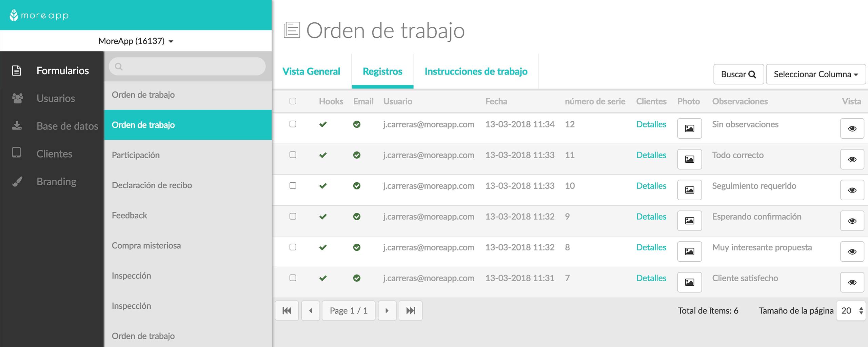
Task: Click the MoreApp logo
Action: coord(39,15)
